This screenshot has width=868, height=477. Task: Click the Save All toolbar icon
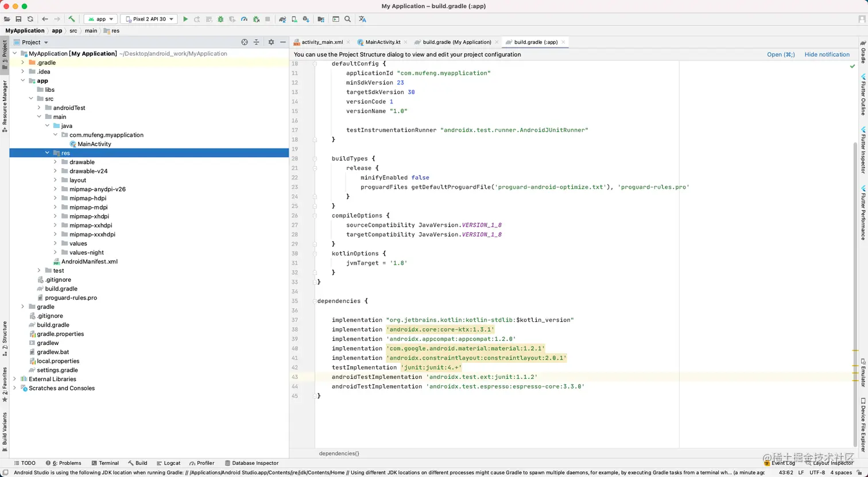[18, 19]
